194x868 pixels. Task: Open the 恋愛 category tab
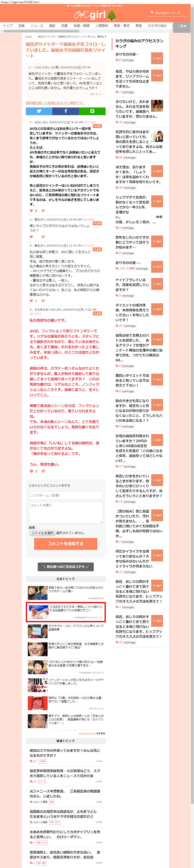tap(64, 26)
